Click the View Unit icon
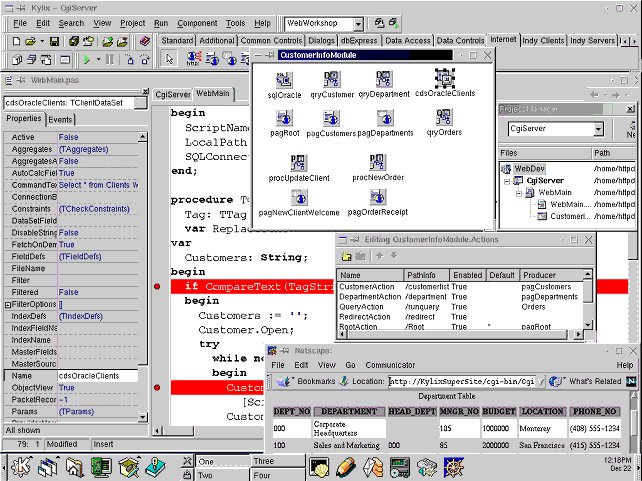The image size is (642, 481). (16, 60)
